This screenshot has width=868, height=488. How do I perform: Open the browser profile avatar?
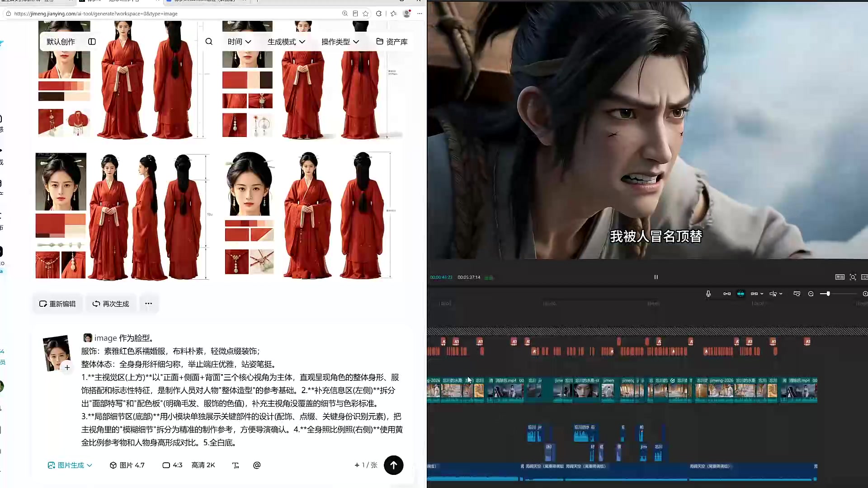click(x=406, y=14)
